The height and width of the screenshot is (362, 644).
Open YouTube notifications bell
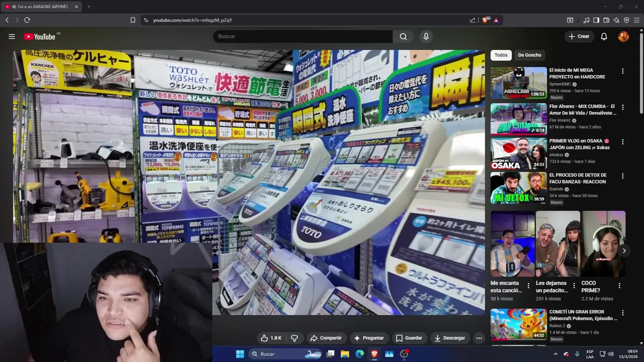point(604,36)
